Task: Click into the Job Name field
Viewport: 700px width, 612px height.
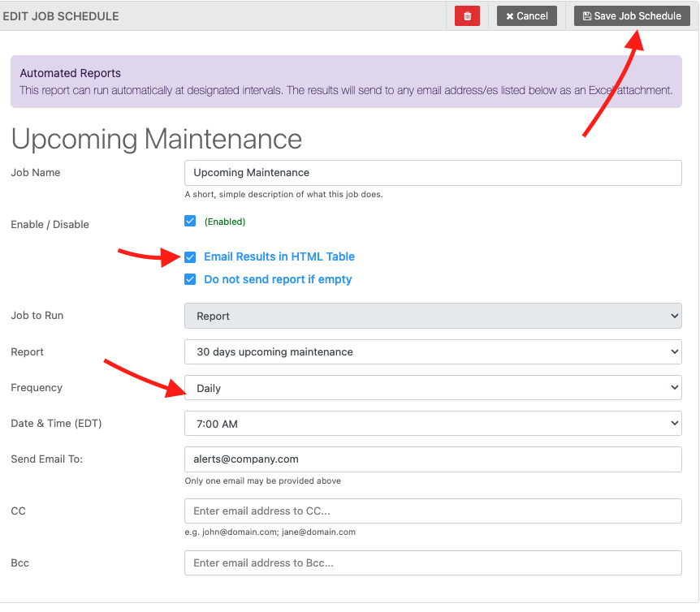Action: pos(433,172)
